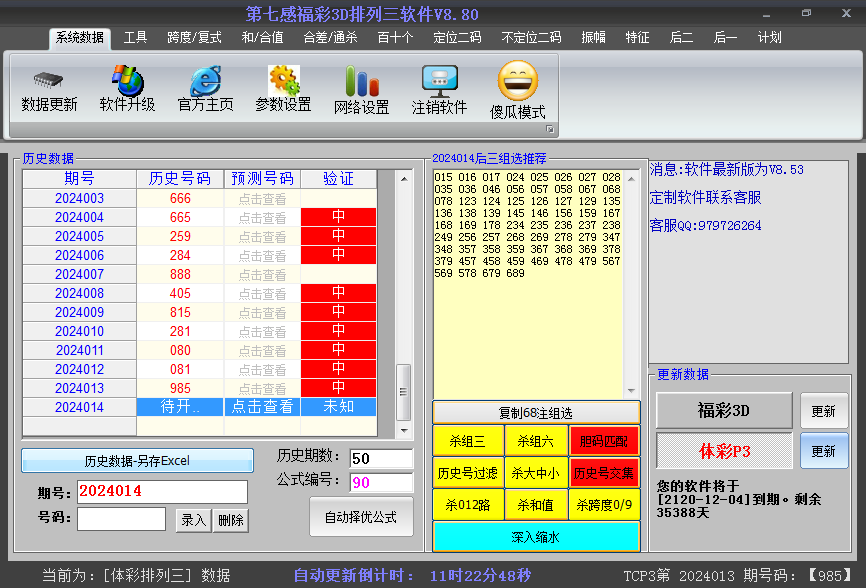Viewport: 866px width, 588px height.
Task: Click history table scrollbar up arrow
Action: [x=404, y=179]
